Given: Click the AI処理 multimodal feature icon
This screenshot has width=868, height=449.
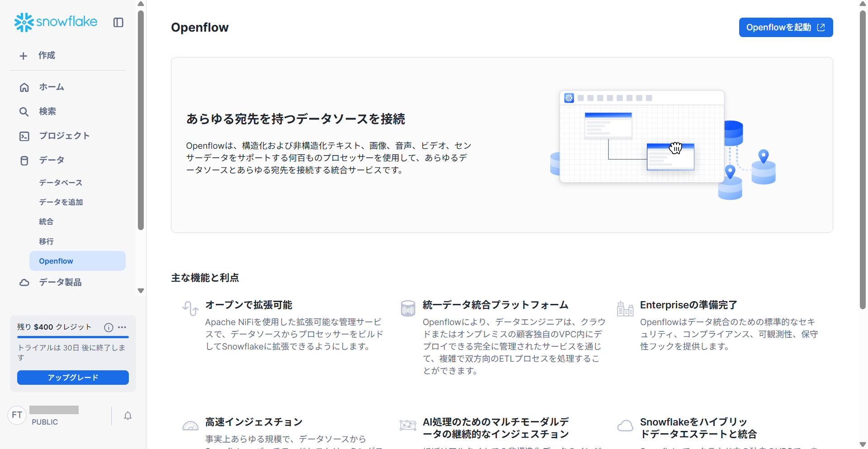Looking at the screenshot, I should tap(408, 425).
